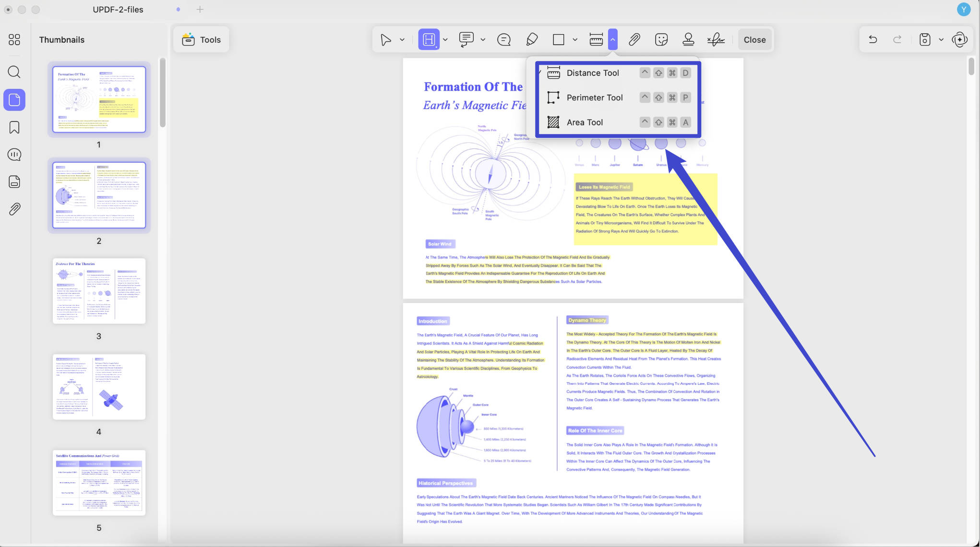Open the sticker tool
The image size is (980, 547).
click(x=661, y=39)
